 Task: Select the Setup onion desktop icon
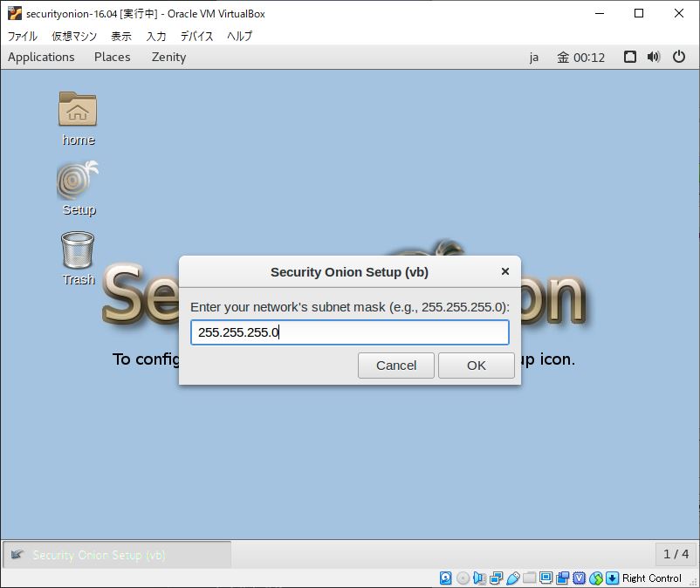pyautogui.click(x=78, y=180)
